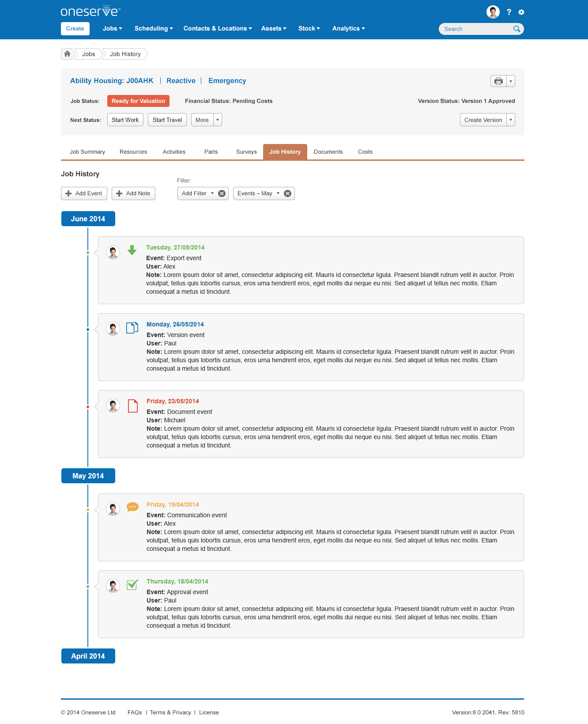Click the orange communication event bubble icon
Screen dimensions: 588x724
[x=132, y=507]
